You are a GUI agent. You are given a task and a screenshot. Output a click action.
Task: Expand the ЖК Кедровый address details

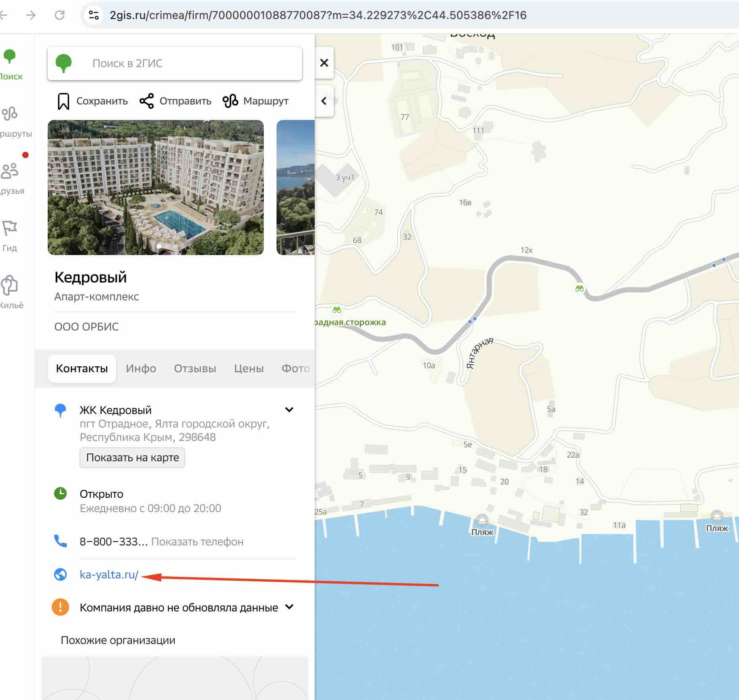pyautogui.click(x=289, y=410)
